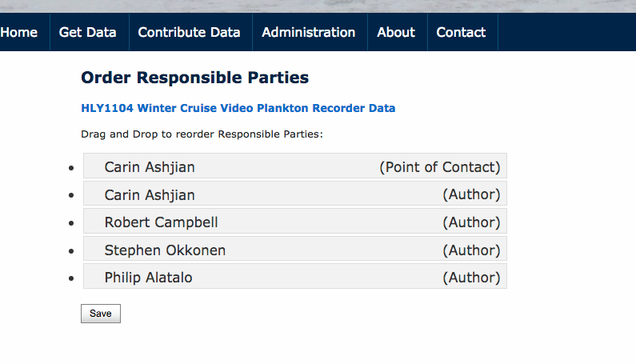Click the Author label beside Philip Alatalo

(471, 278)
